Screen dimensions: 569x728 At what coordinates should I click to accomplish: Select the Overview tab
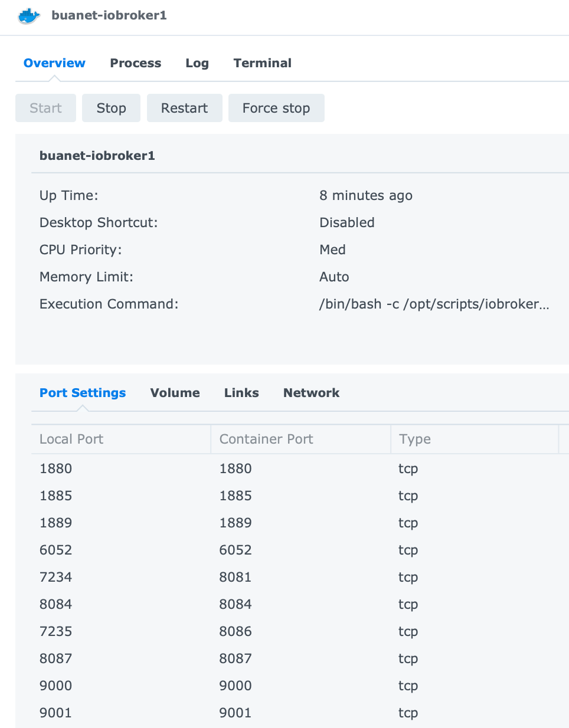coord(54,63)
